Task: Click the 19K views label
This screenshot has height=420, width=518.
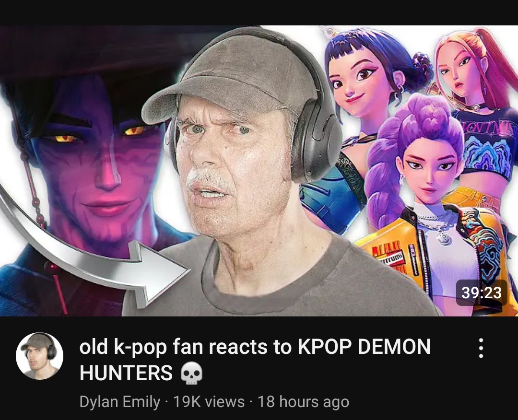Action: click(x=209, y=402)
